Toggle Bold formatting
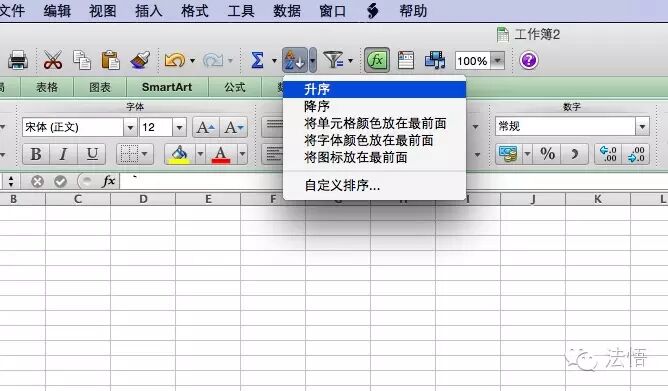 pos(36,154)
